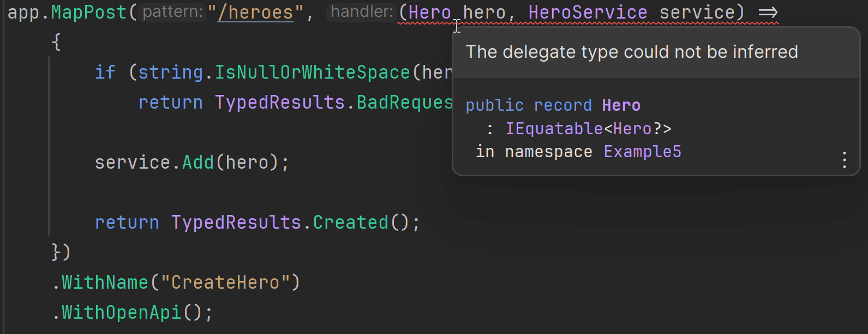Click the Created method call
The image size is (868, 334).
[350, 223]
